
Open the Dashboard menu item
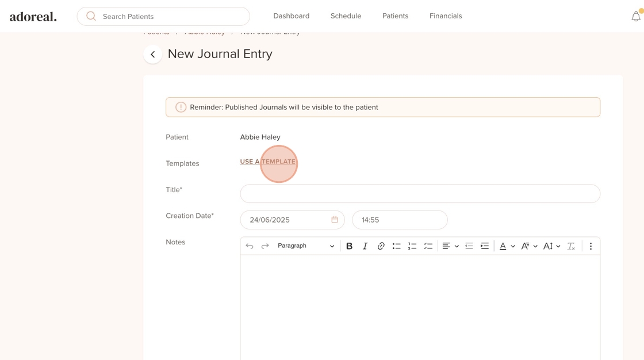click(x=291, y=16)
